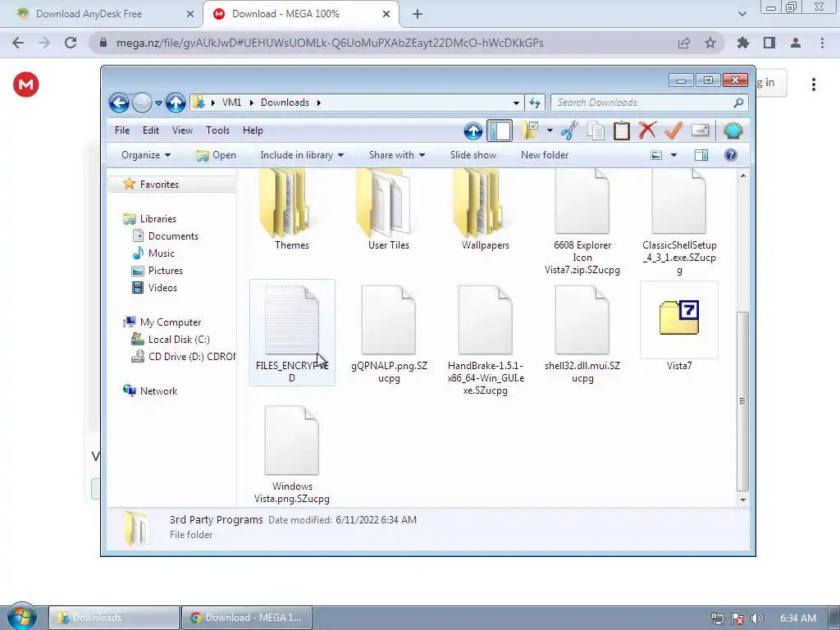The image size is (840, 630).
Task: Click the folder options toolbar icon
Action: tap(530, 130)
